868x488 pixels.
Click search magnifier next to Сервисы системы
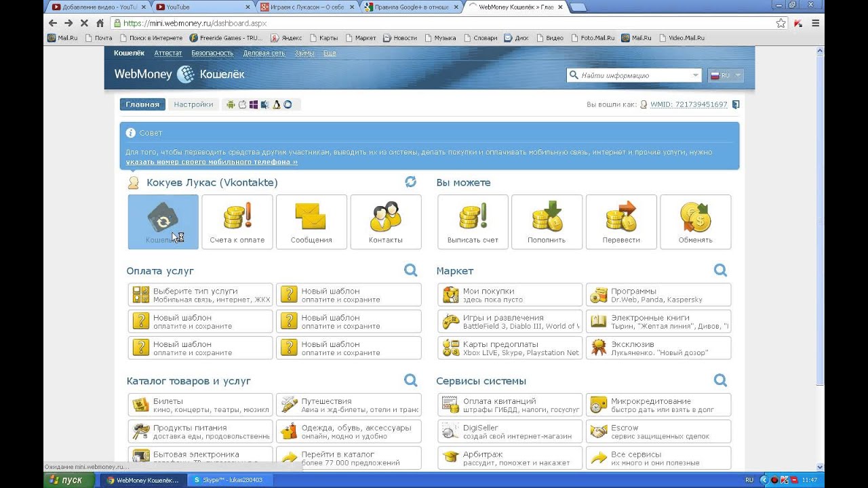720,380
